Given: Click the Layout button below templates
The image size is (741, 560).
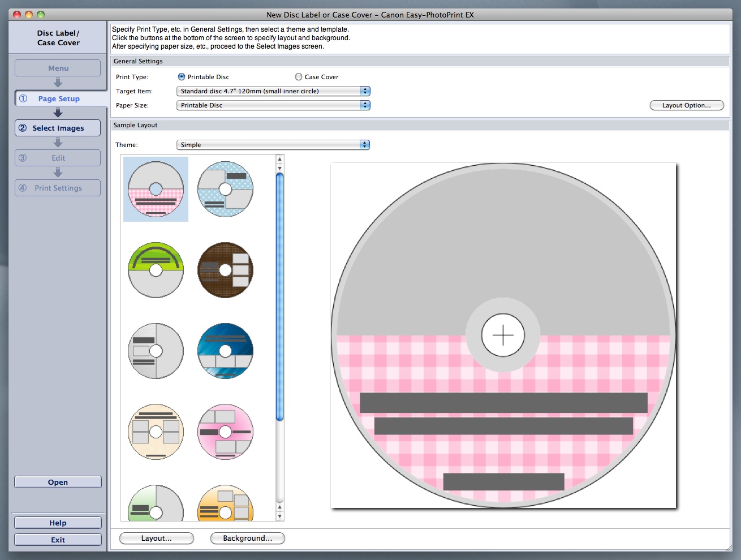Looking at the screenshot, I should (156, 538).
